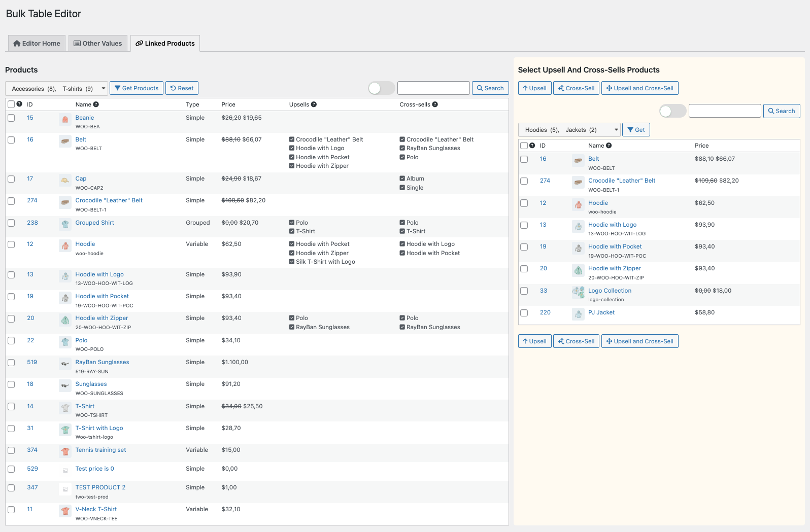This screenshot has width=810, height=532.
Task: Click the top Cross-Sell button
Action: pos(576,88)
